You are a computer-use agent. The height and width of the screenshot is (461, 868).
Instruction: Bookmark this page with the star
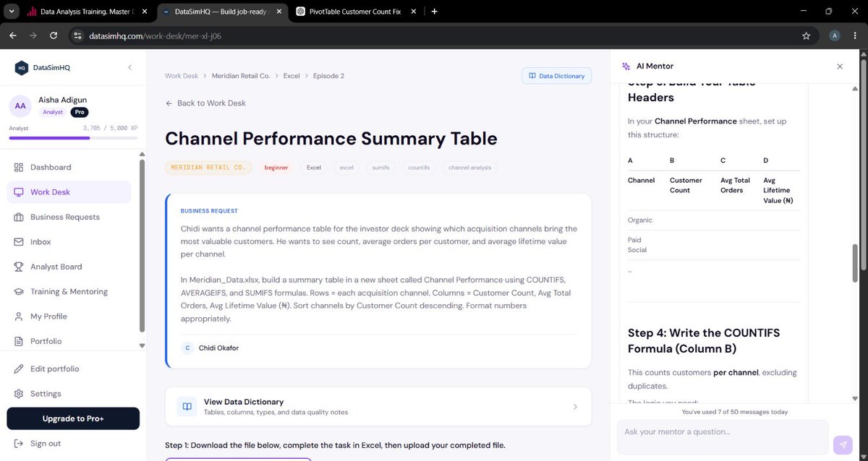pos(806,35)
